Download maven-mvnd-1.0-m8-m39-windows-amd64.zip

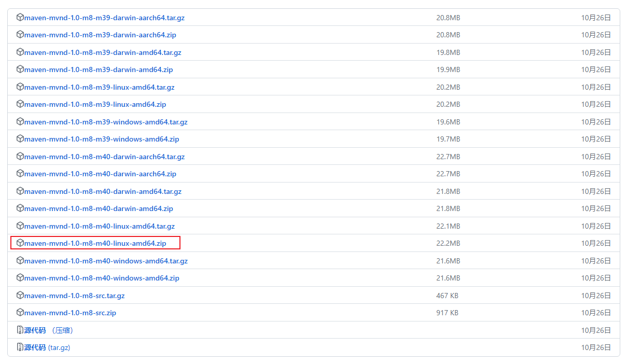(x=102, y=139)
